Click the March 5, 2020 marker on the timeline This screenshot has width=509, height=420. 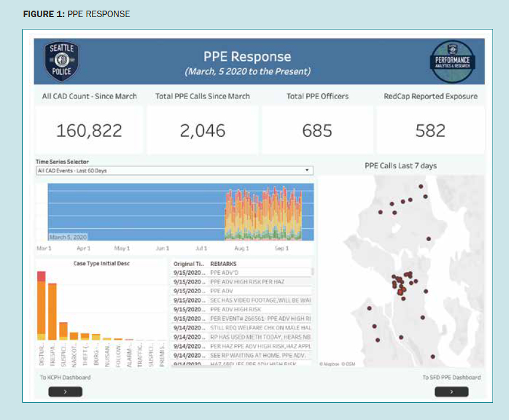68,237
